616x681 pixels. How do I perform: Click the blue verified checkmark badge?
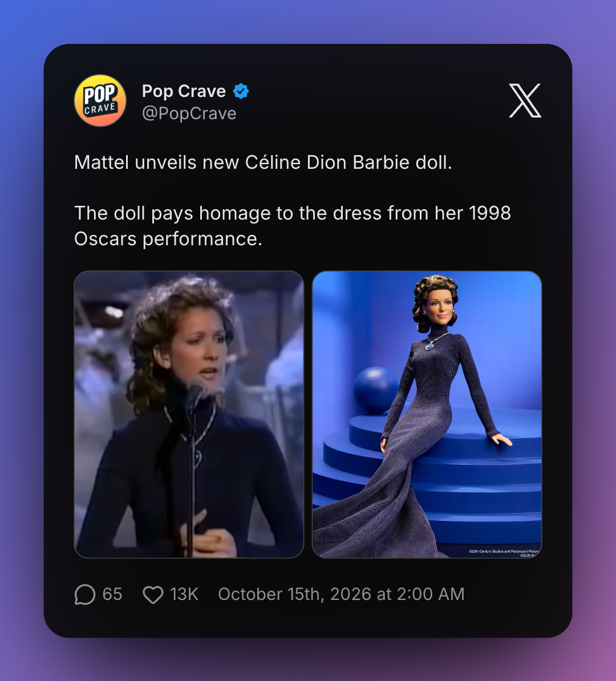[241, 91]
